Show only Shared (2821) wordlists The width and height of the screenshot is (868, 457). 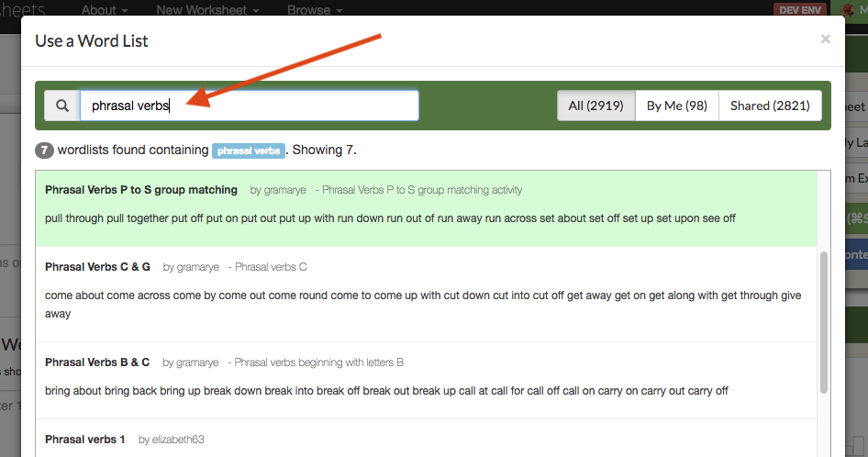[x=770, y=106]
